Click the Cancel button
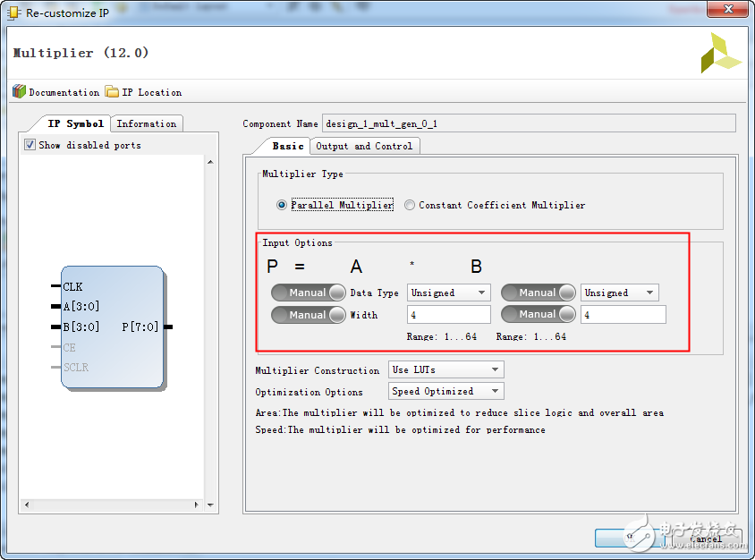Image resolution: width=755 pixels, height=560 pixels. [705, 539]
